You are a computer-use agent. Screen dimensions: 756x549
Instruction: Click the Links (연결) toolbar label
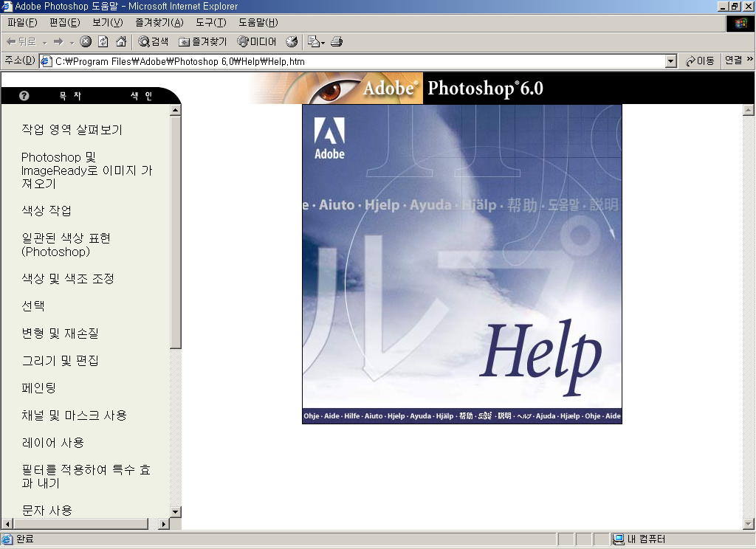[x=733, y=61]
